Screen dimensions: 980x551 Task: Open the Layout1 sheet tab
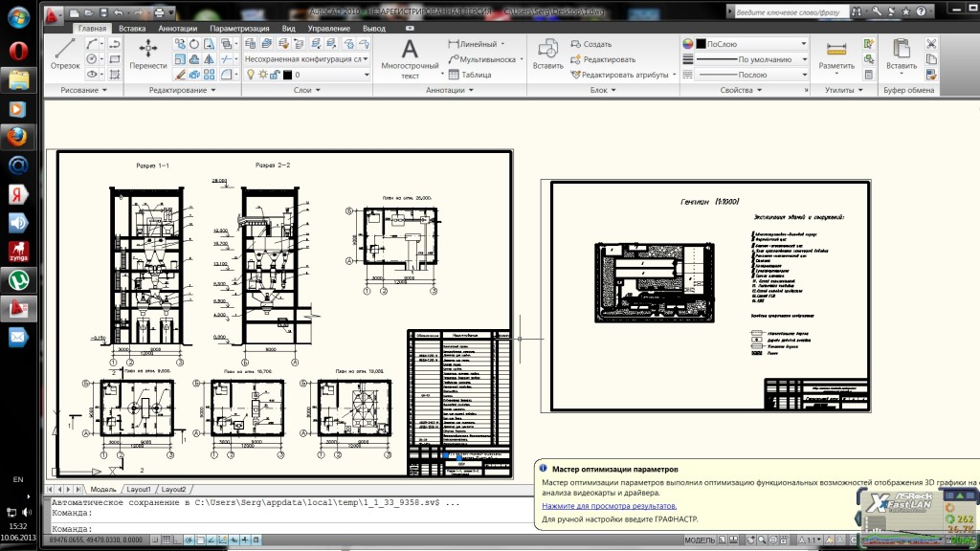pos(139,489)
